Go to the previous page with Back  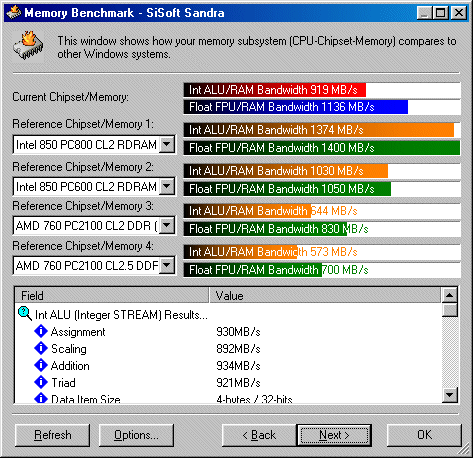point(259,435)
